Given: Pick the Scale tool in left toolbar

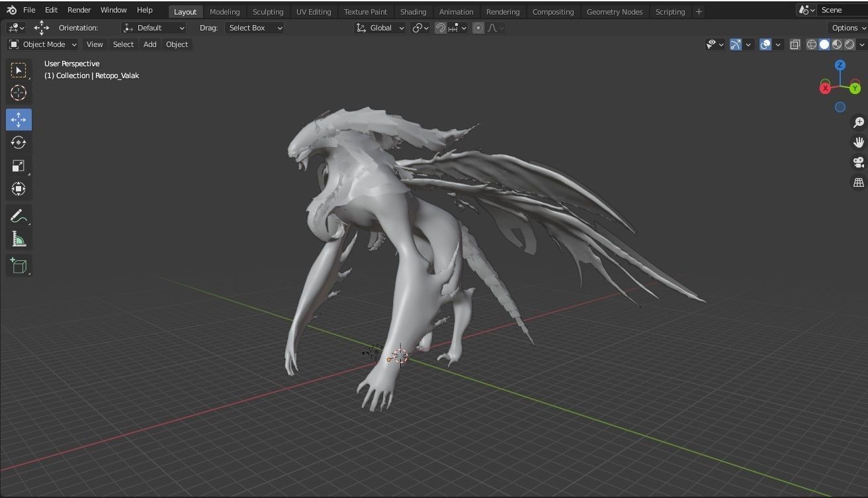Looking at the screenshot, I should [x=19, y=166].
